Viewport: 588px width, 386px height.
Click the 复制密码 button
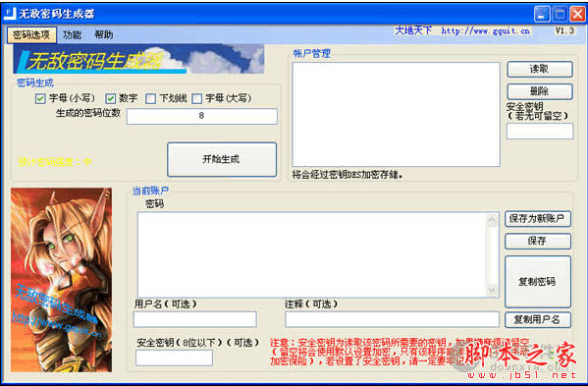point(538,282)
